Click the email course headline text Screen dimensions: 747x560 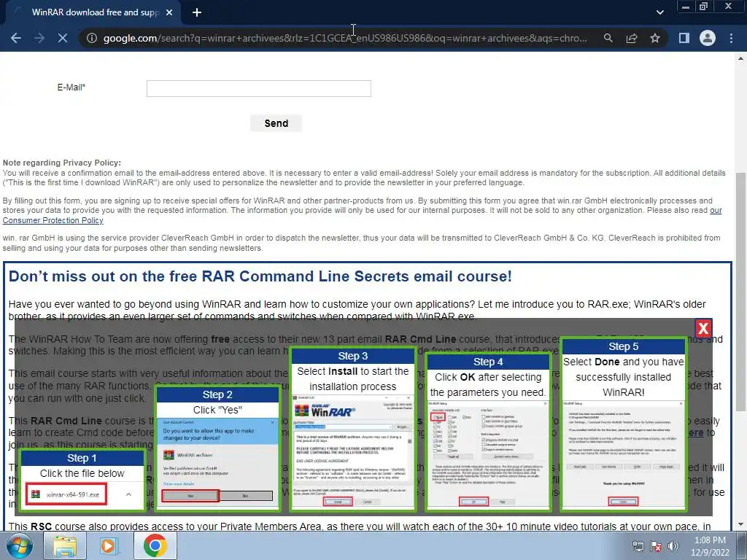pyautogui.click(x=260, y=276)
